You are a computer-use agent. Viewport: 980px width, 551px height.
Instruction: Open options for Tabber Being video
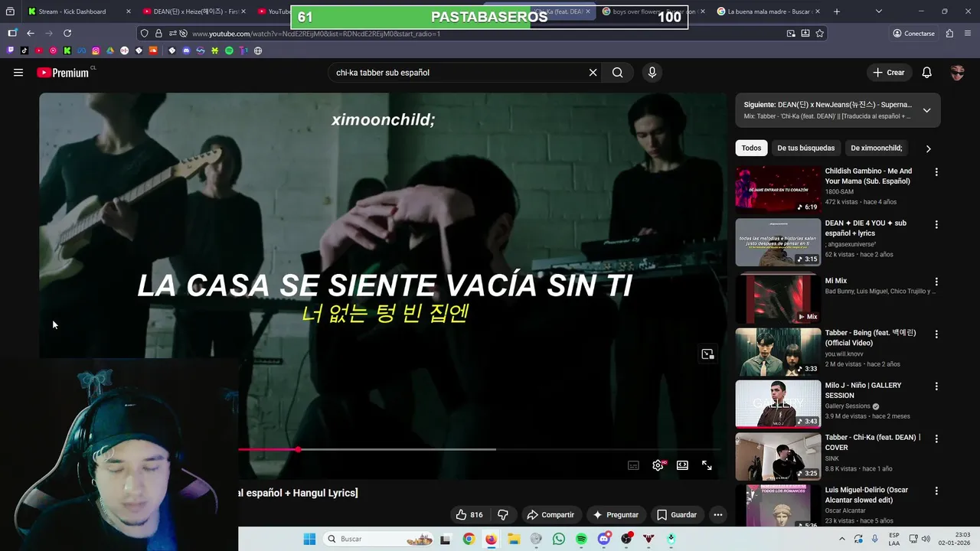(x=936, y=334)
